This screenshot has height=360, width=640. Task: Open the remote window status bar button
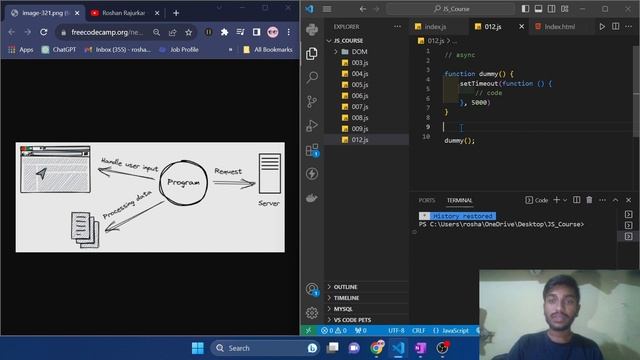(x=309, y=330)
